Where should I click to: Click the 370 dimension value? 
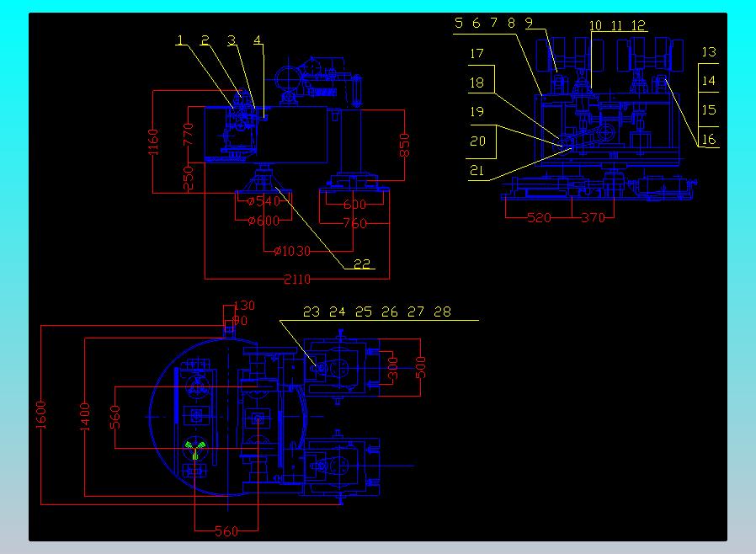[593, 217]
